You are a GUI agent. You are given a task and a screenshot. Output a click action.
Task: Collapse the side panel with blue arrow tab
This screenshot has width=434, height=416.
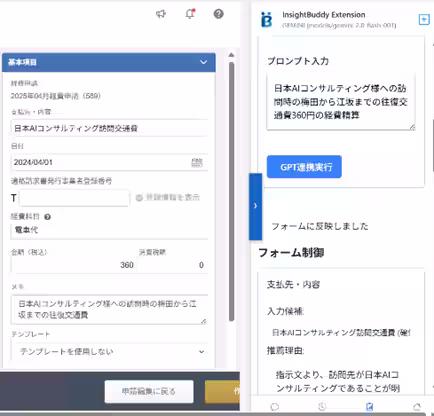pos(255,206)
